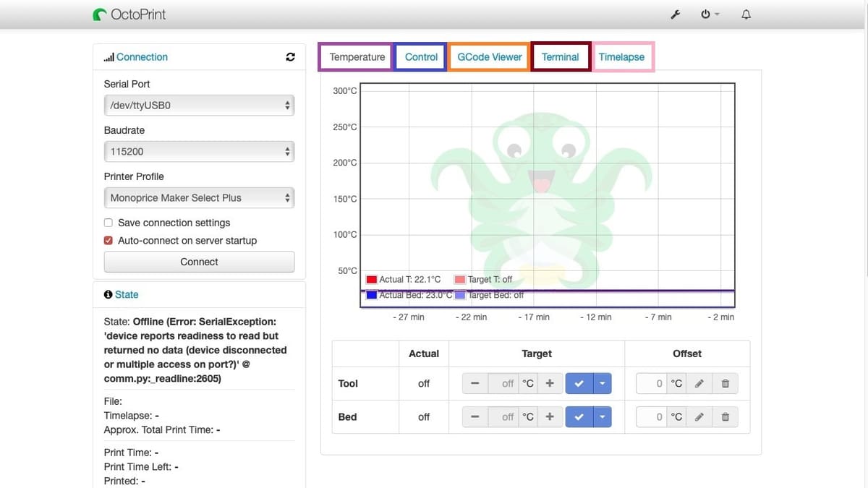Click the signal bars icon beside Connection

coord(109,57)
